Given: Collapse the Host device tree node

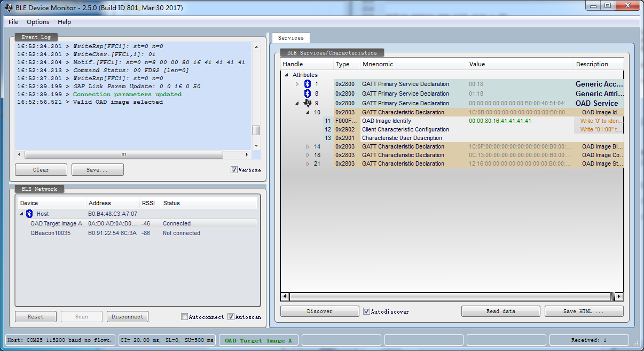Looking at the screenshot, I should (x=22, y=214).
